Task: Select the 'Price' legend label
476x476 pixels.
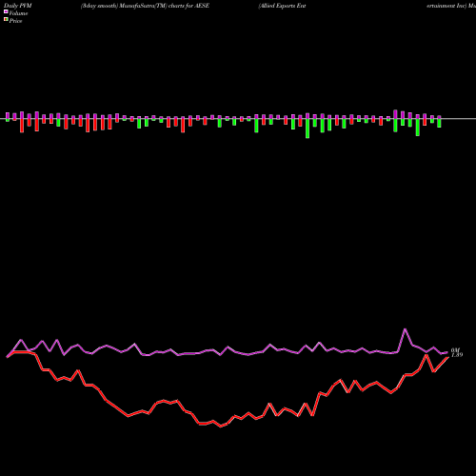Action: [x=15, y=21]
